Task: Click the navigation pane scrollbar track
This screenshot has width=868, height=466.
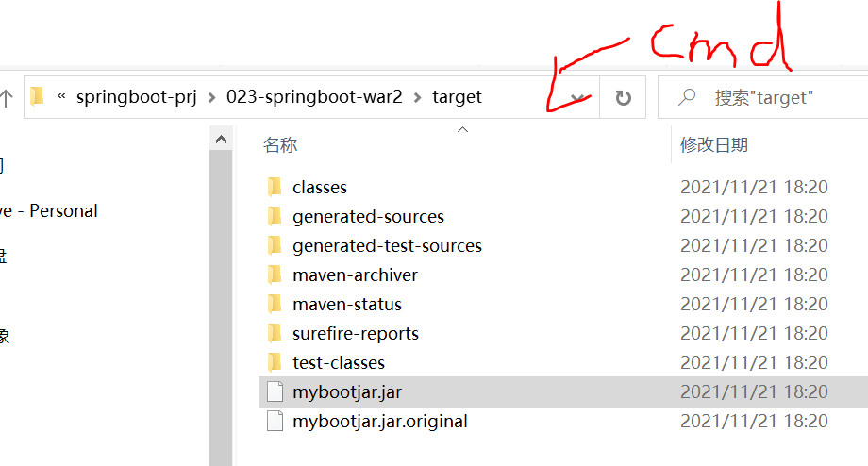Action: 221,308
